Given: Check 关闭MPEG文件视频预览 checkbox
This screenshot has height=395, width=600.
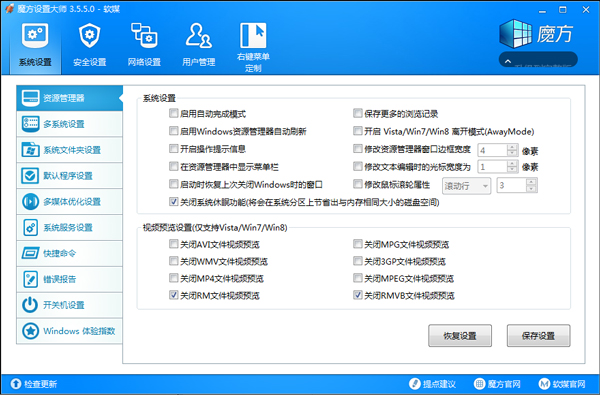Looking at the screenshot, I should pyautogui.click(x=357, y=278).
